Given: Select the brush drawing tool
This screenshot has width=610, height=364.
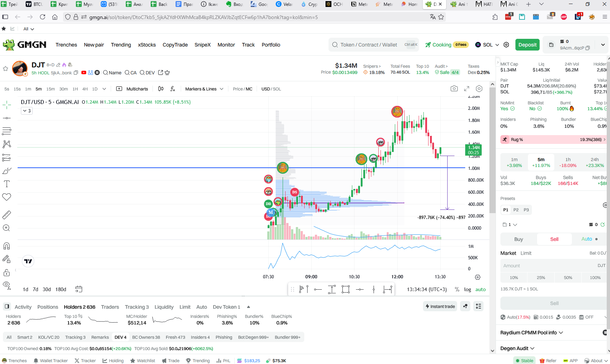Looking at the screenshot, I should 7,171.
